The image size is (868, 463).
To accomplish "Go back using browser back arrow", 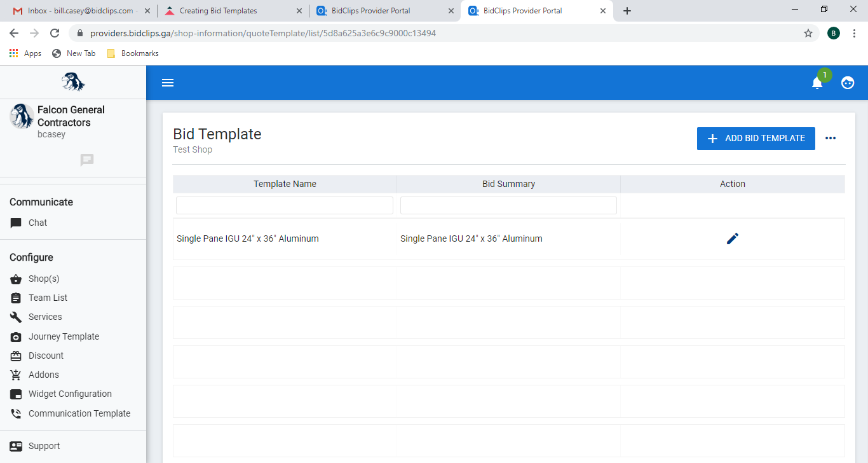I will (14, 33).
